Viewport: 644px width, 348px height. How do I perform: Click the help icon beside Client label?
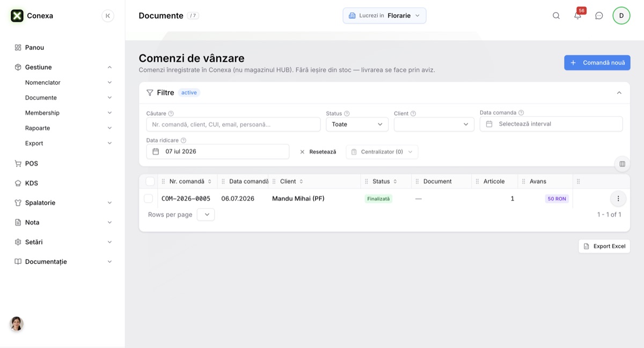[413, 114]
